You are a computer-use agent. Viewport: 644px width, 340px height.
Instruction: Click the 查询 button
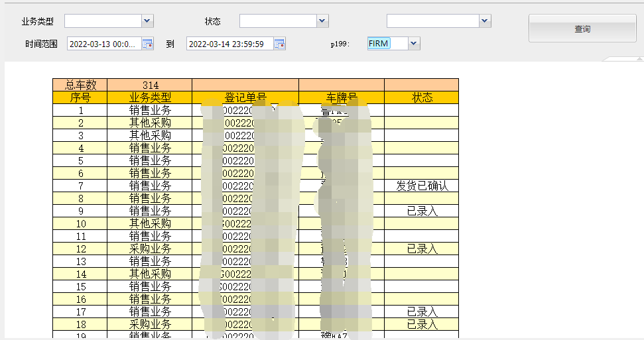582,28
